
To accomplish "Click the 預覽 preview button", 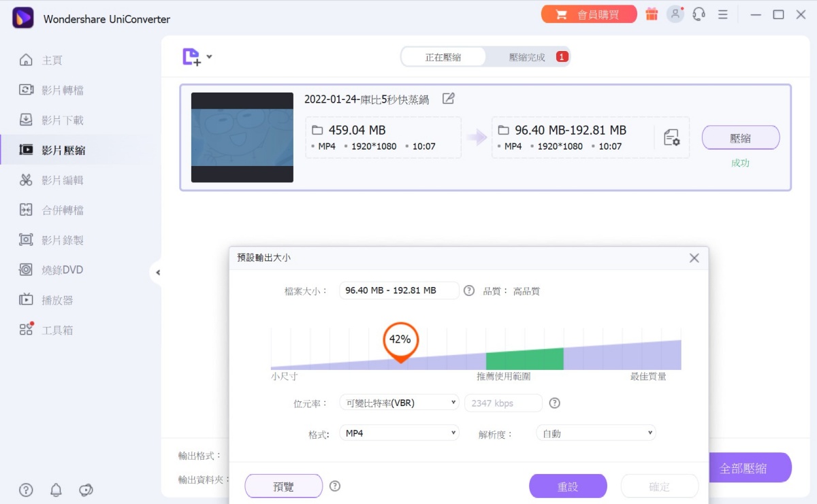I will tap(283, 486).
